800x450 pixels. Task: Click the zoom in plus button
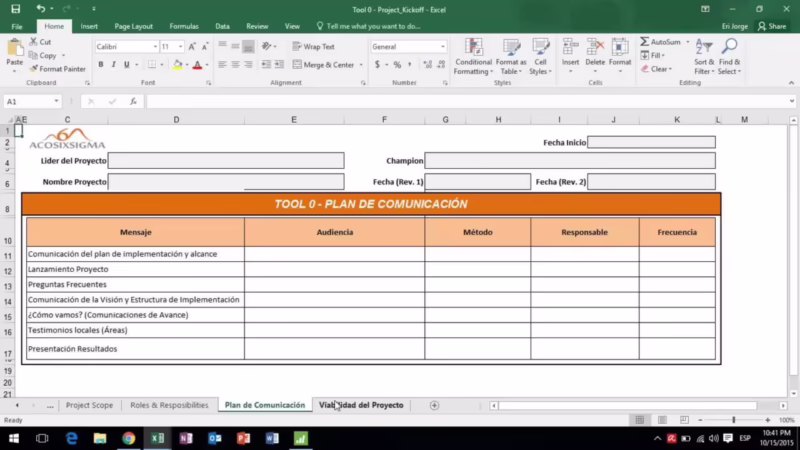pyautogui.click(x=767, y=420)
